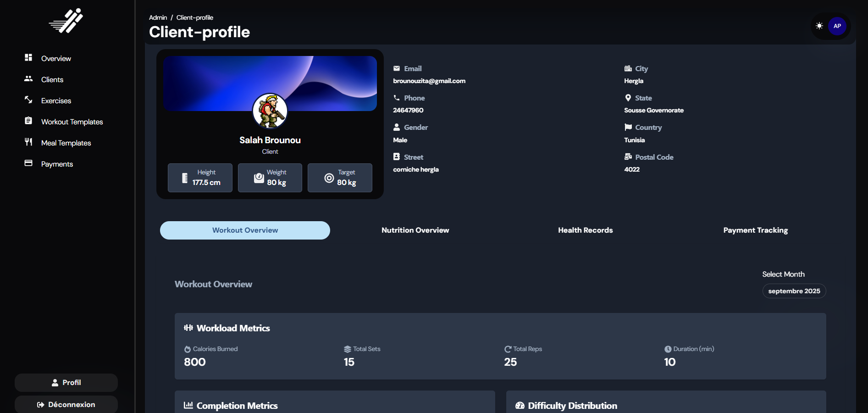Screen dimensions: 868x413
Task: Open Workout Templates via clipboard icon
Action: [28, 121]
